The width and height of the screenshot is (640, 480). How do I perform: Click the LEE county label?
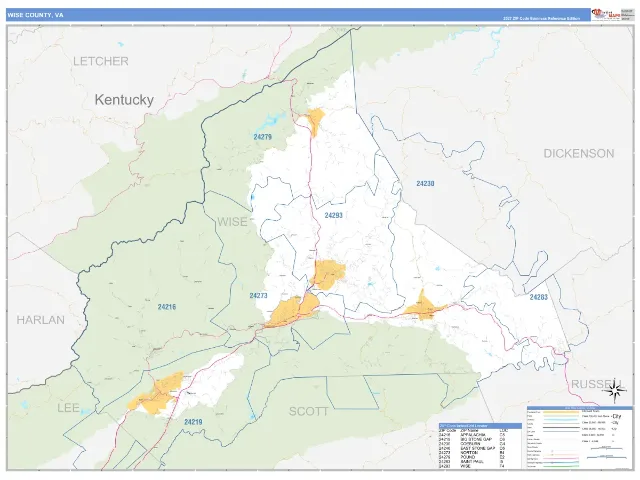[x=68, y=407]
